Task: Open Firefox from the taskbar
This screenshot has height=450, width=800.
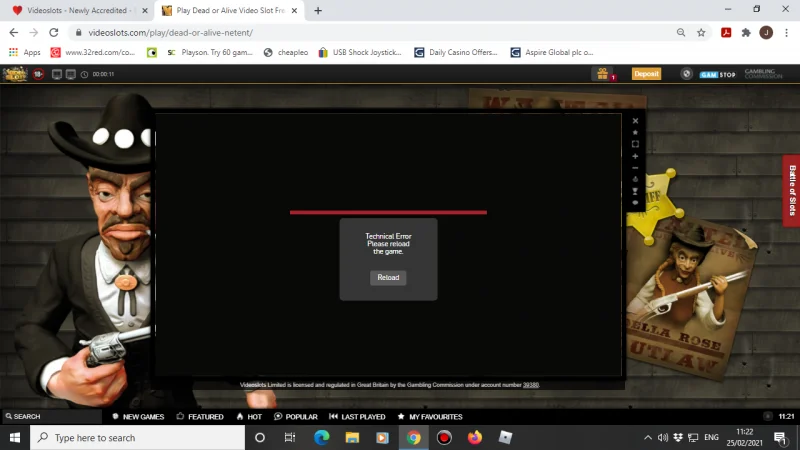Action: (x=474, y=438)
